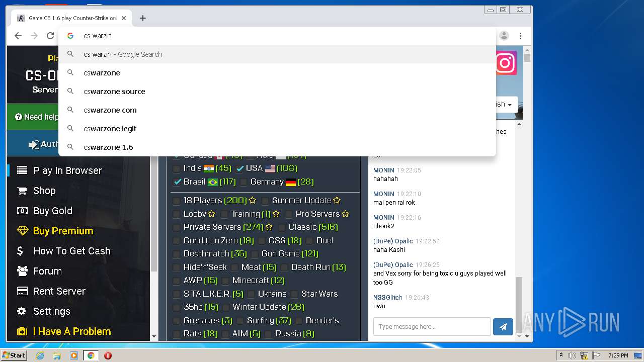Enable the Private Servers checkbox
644x362 pixels.
tap(177, 227)
